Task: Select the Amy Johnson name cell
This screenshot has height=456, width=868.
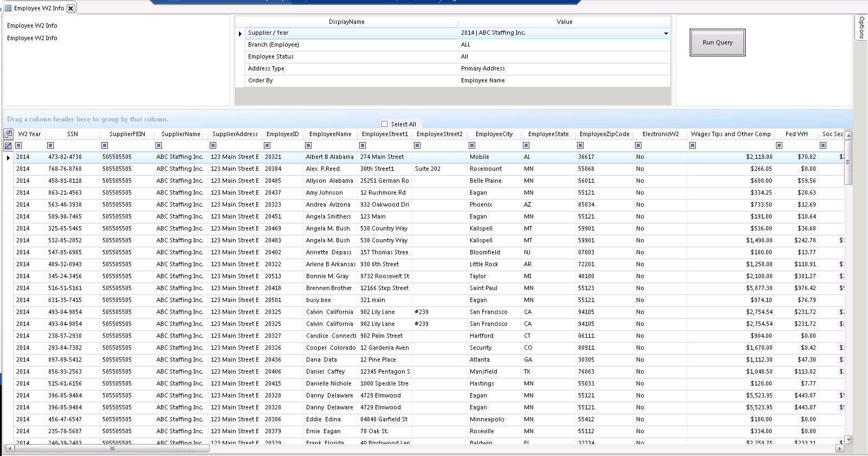Action: (330, 192)
